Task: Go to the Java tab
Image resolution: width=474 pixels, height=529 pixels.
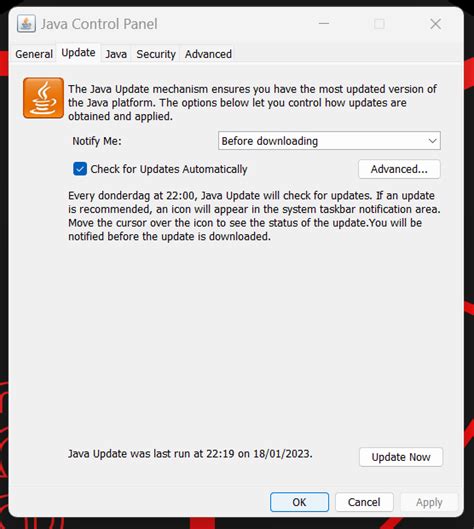Action: pos(116,54)
